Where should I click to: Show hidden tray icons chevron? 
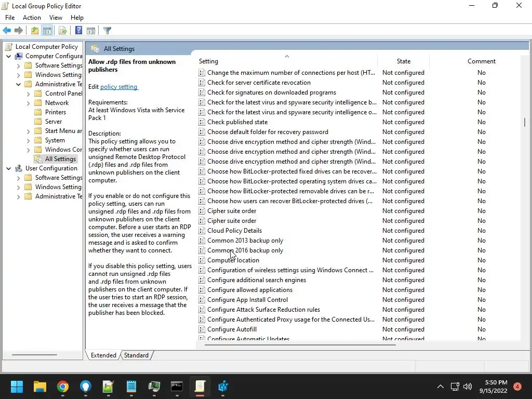pyautogui.click(x=441, y=387)
